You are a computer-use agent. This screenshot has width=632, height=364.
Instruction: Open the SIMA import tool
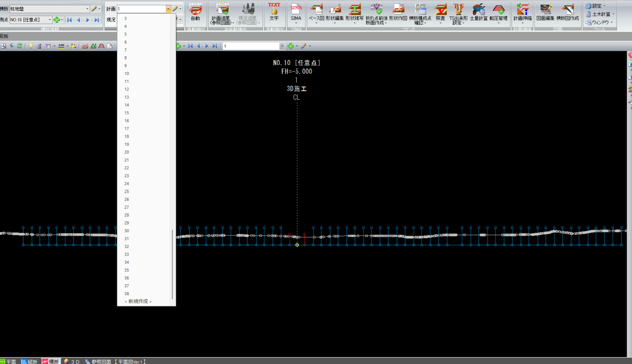click(296, 14)
